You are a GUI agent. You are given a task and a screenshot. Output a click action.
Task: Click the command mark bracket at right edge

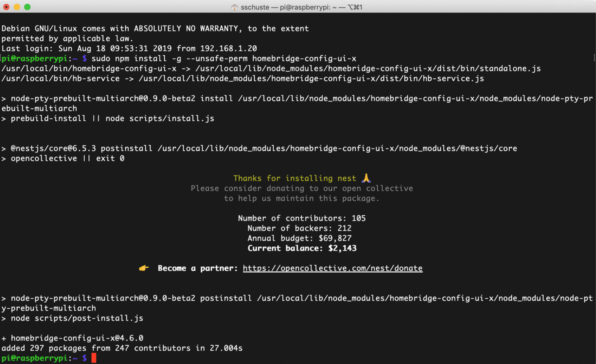coord(593,58)
